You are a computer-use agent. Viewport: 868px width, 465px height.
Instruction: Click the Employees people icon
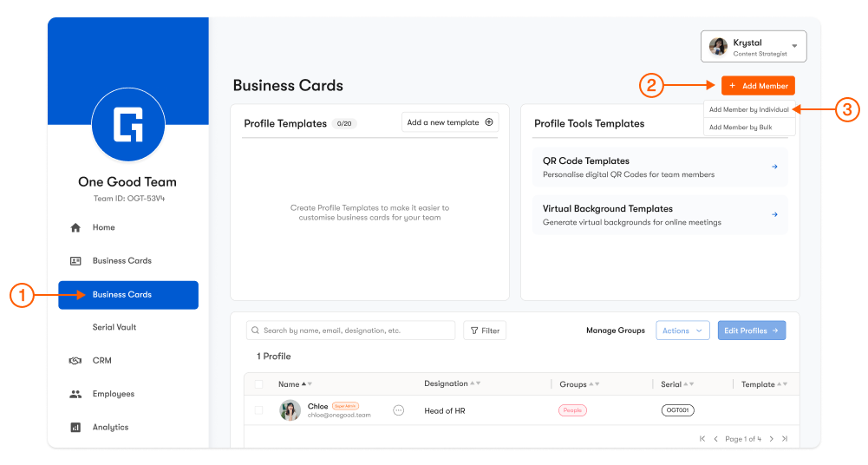point(75,394)
